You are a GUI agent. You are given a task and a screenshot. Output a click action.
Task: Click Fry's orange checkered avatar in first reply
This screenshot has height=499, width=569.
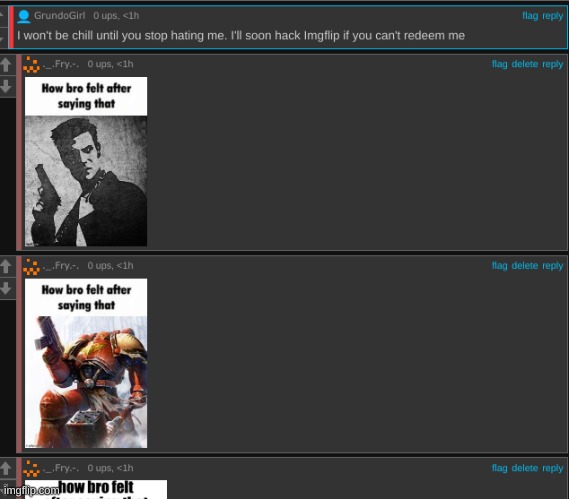[x=31, y=65]
